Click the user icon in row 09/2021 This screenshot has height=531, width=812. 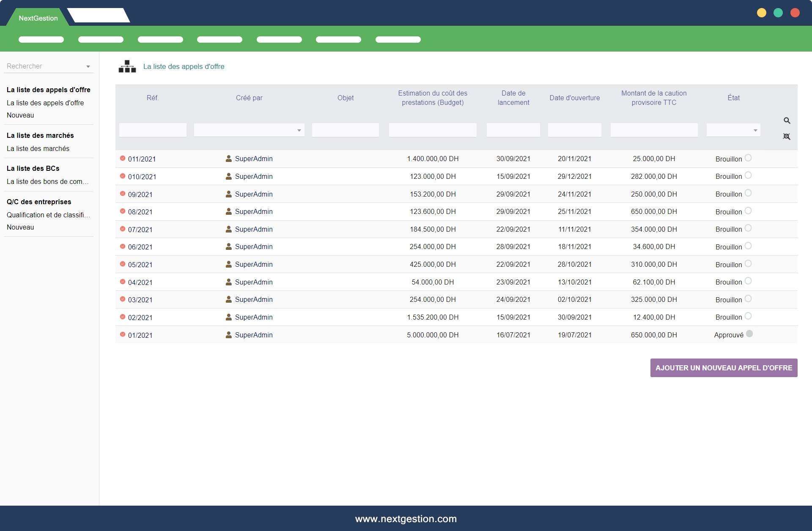pyautogui.click(x=228, y=194)
